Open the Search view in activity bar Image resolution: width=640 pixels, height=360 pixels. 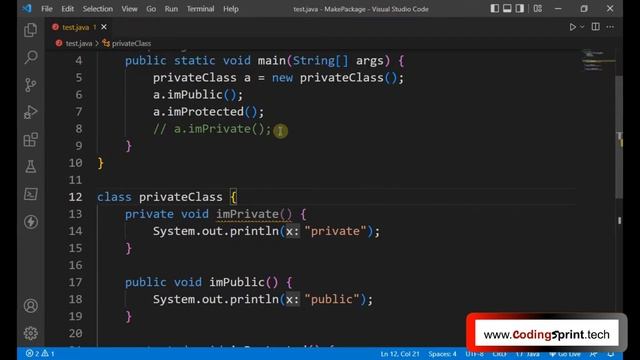(31, 57)
